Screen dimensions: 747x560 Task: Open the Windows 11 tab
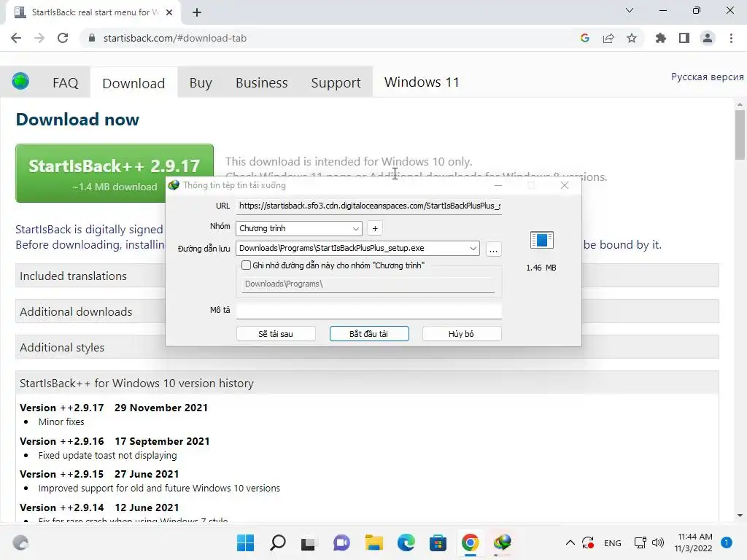422,82
